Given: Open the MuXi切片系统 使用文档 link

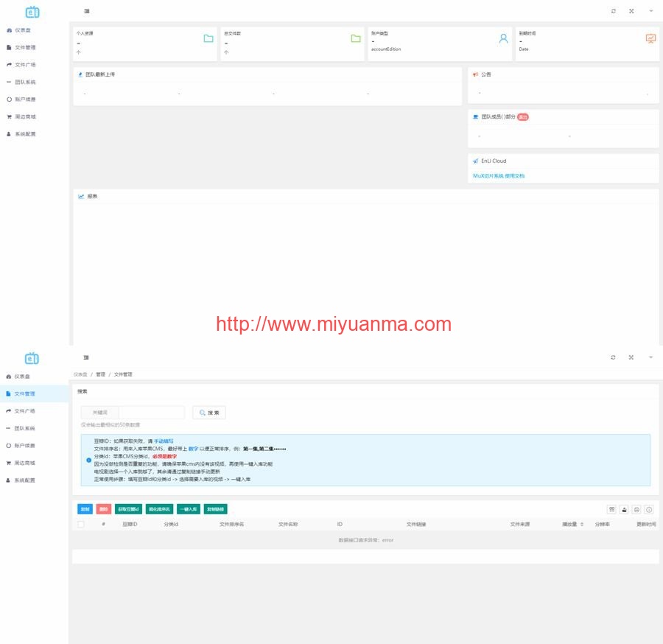Looking at the screenshot, I should click(499, 176).
